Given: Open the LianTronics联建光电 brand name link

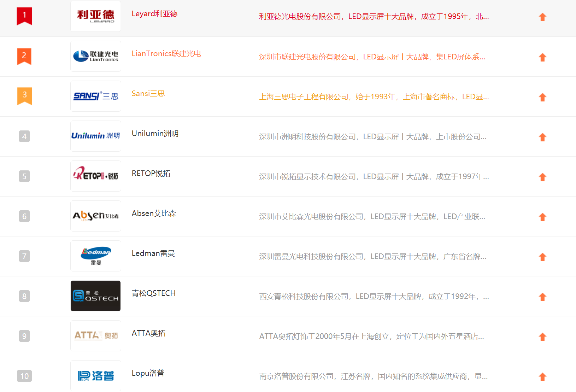Looking at the screenshot, I should [x=166, y=54].
